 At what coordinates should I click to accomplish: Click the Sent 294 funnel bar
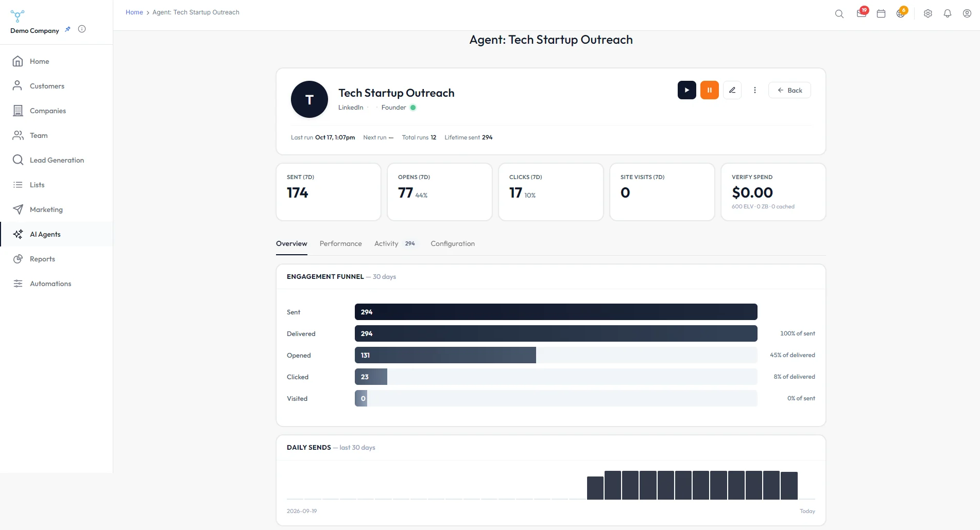(556, 312)
